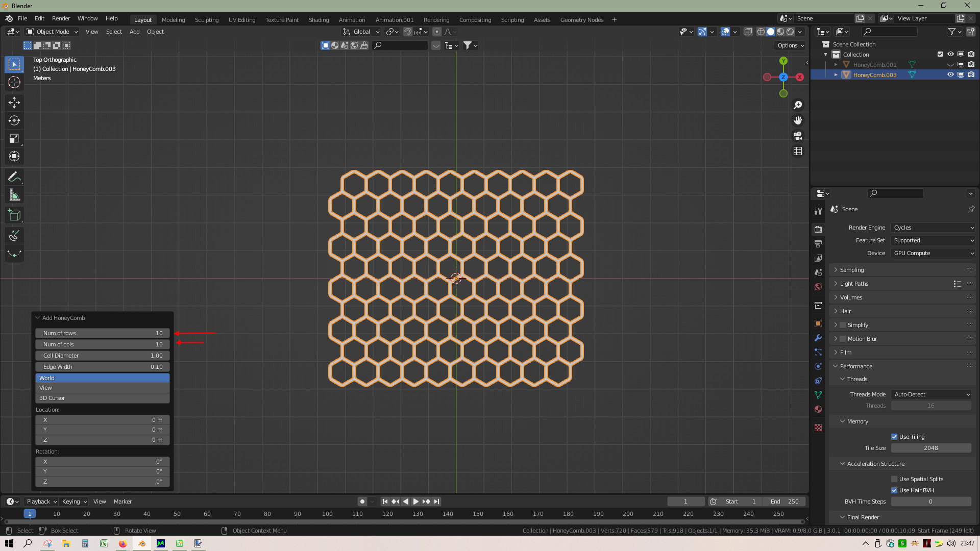Open the Device dropdown
The image size is (980, 551).
933,253
